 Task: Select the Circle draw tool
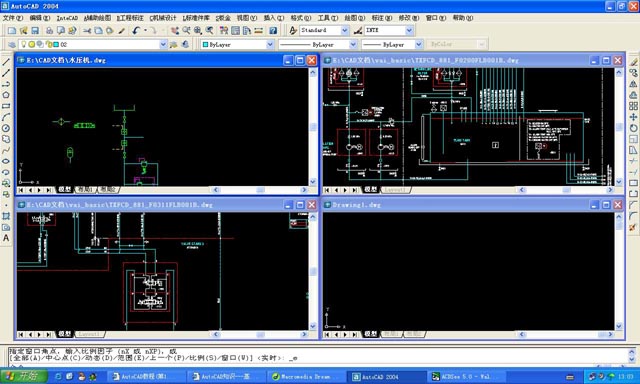[x=6, y=128]
